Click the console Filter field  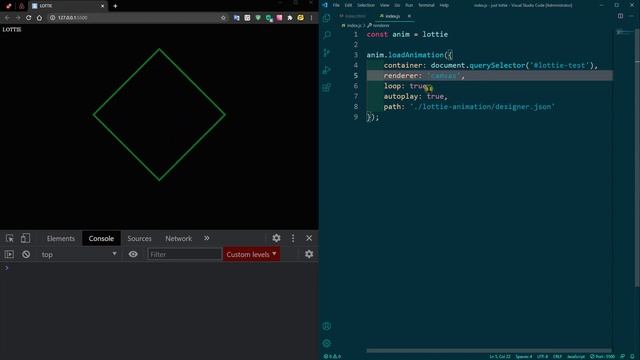[x=184, y=254]
